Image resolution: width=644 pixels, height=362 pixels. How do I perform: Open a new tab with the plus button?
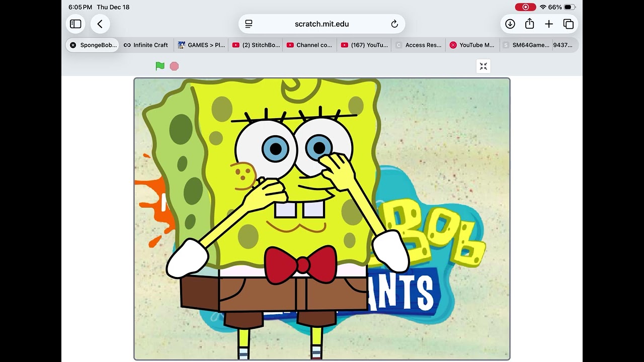549,24
